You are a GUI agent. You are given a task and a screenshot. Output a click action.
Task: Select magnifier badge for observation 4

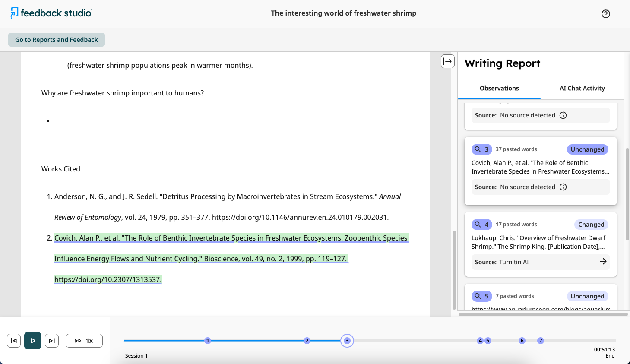coord(482,225)
